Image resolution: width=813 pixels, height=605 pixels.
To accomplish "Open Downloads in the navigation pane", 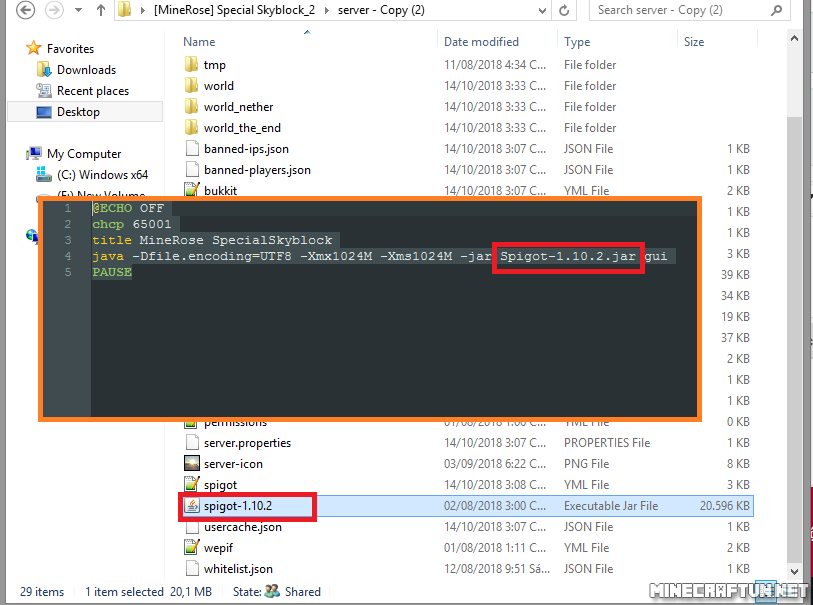I will (87, 69).
